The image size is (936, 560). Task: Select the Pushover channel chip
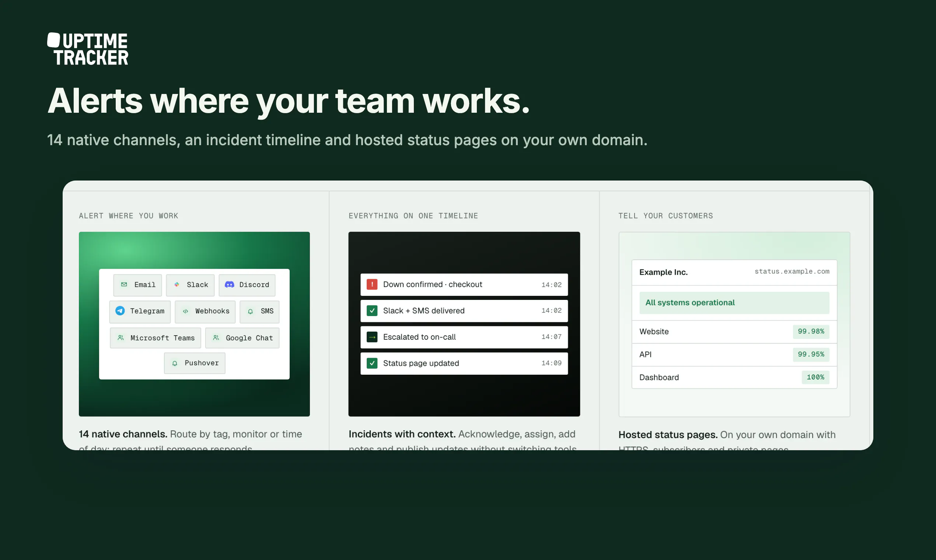(195, 363)
